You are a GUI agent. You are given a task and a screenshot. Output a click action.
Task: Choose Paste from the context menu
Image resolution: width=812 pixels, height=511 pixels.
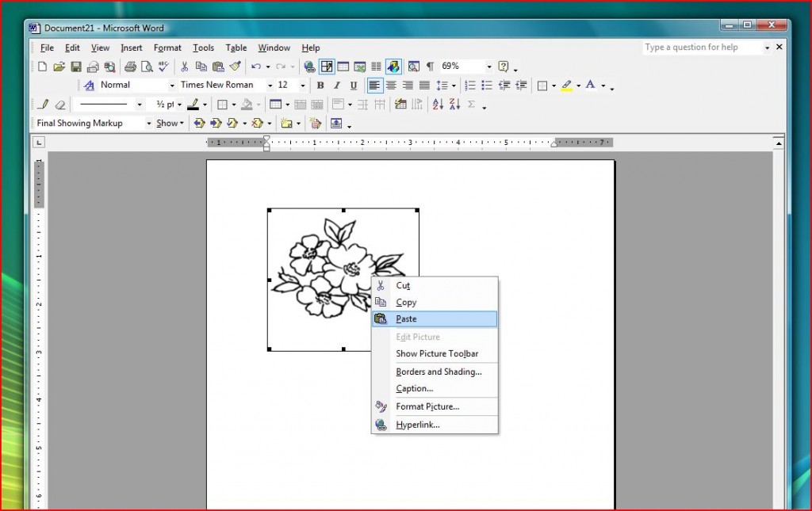pos(435,318)
